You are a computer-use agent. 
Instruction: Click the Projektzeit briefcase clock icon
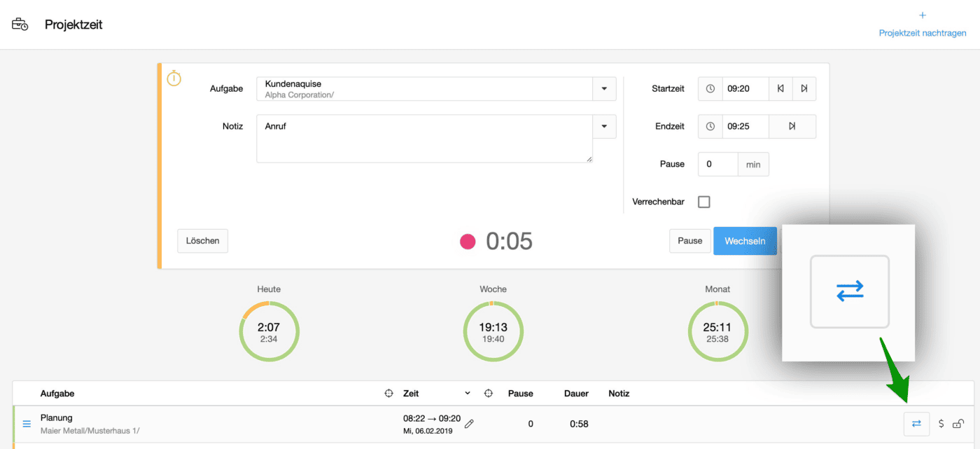point(20,25)
